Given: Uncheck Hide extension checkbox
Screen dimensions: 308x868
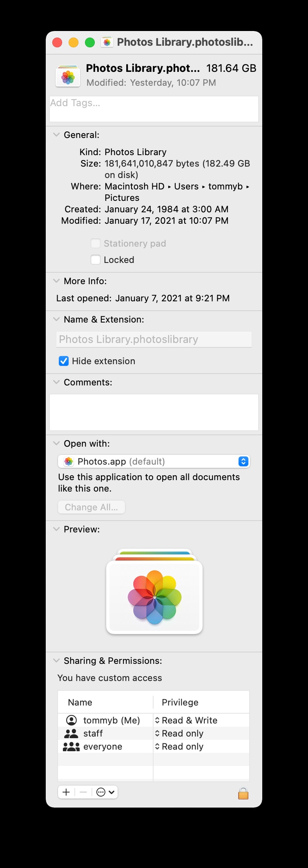Looking at the screenshot, I should [64, 361].
